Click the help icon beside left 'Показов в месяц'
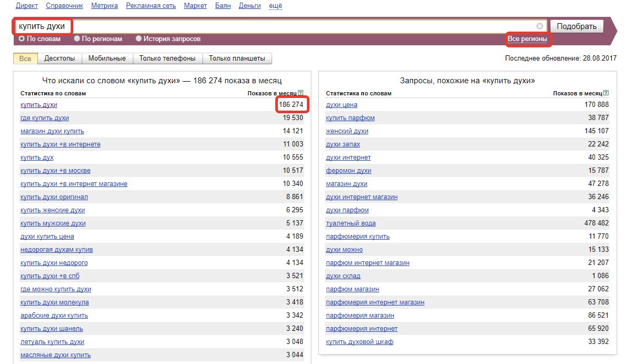Image resolution: width=627 pixels, height=364 pixels. coord(301,93)
